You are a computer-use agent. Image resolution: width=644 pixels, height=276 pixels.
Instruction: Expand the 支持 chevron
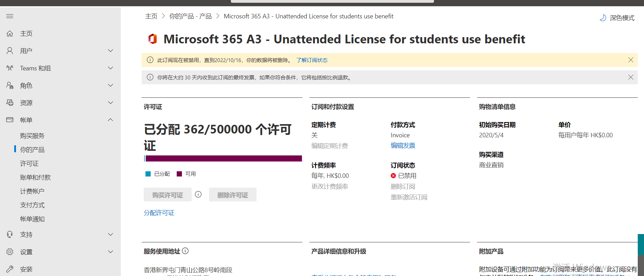pyautogui.click(x=110, y=235)
